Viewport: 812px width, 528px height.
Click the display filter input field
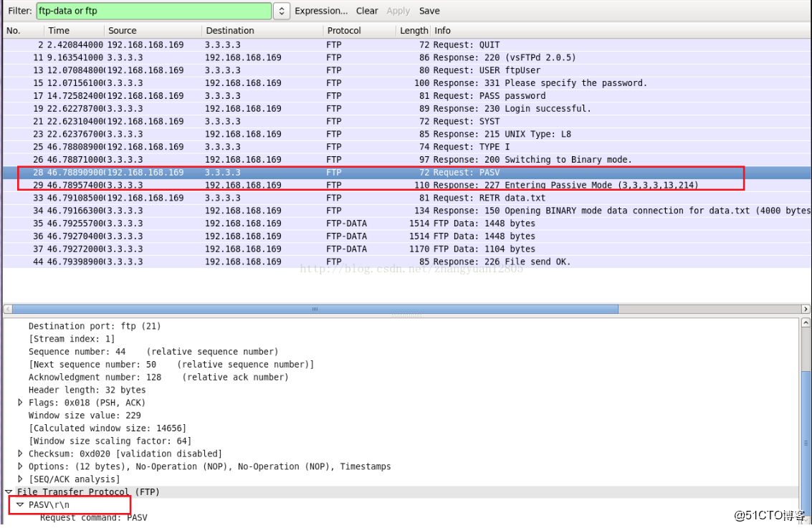[x=154, y=11]
